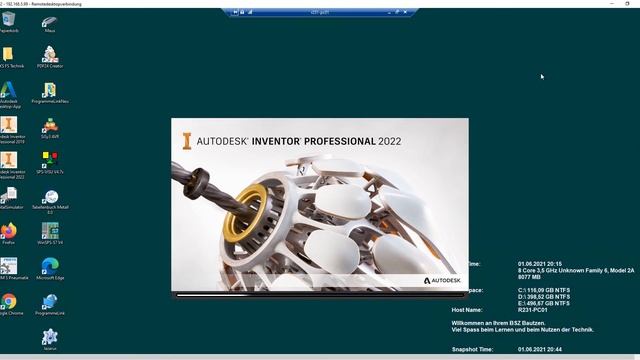Click the 8077 MB memory value

point(529,277)
